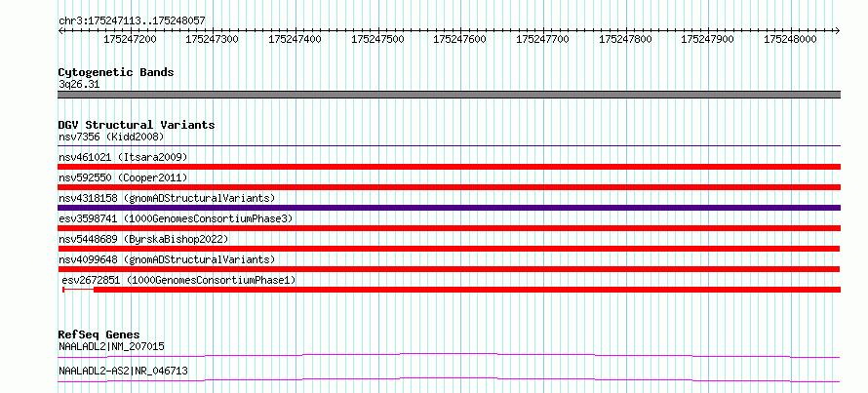Click the magenta NAALADL2-AS2 transcript line
Screen dimensions: 868x393
(x=449, y=377)
